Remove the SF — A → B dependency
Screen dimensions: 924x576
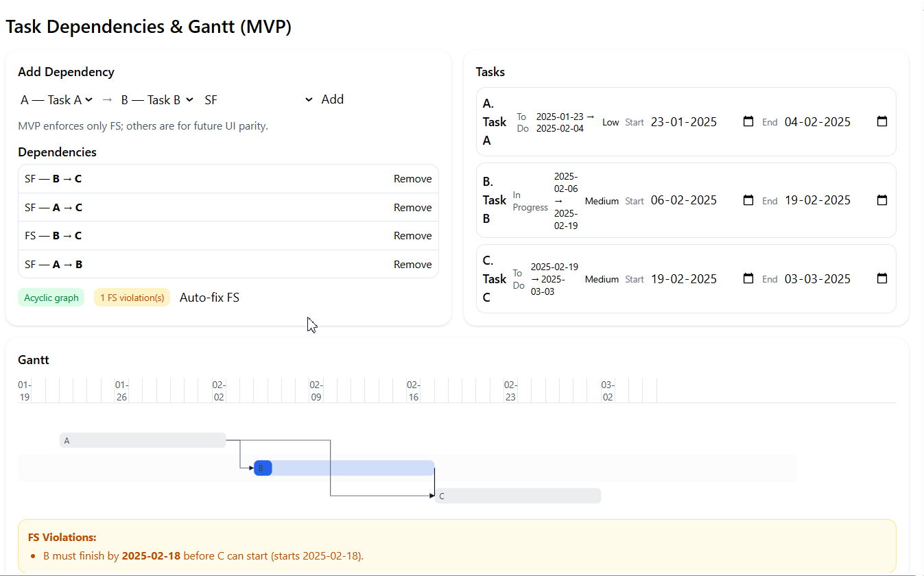click(413, 265)
